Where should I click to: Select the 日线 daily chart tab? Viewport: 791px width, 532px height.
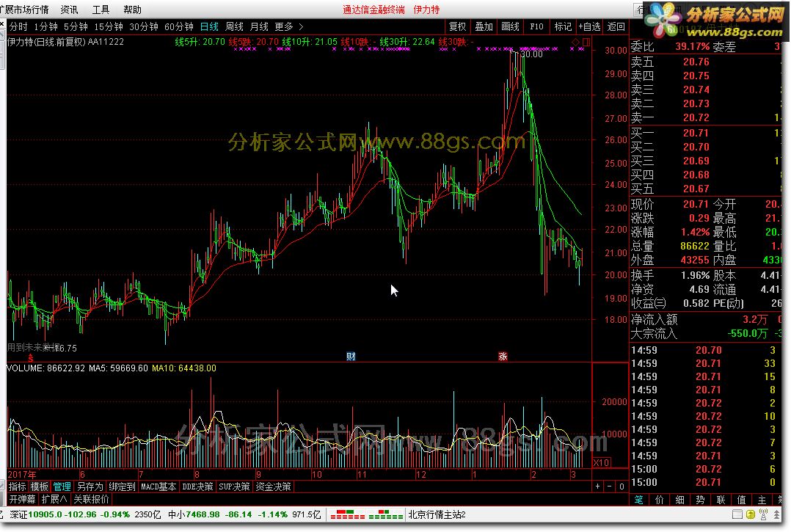[209, 26]
